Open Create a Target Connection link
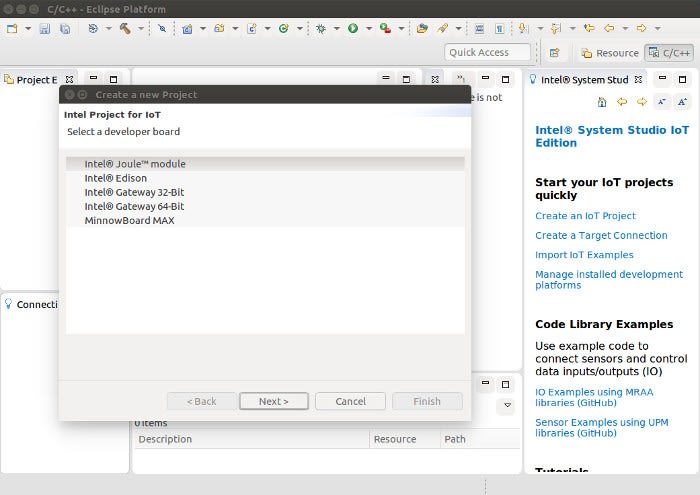 pyautogui.click(x=601, y=236)
